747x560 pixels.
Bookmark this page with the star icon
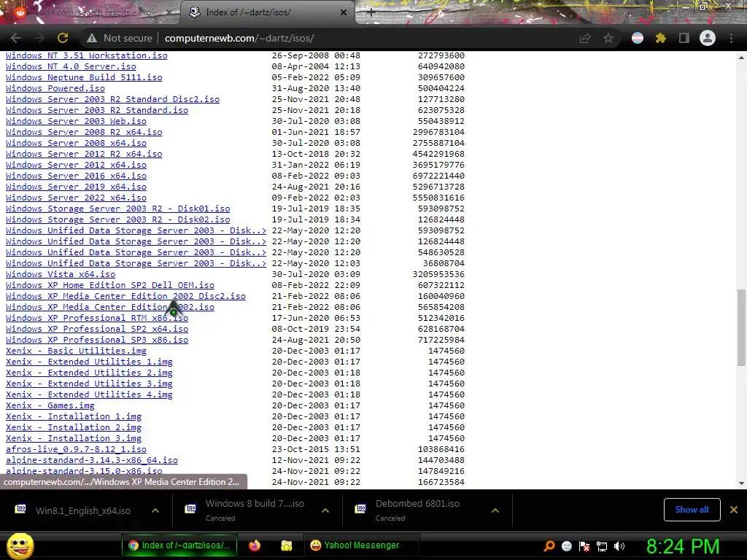608,39
